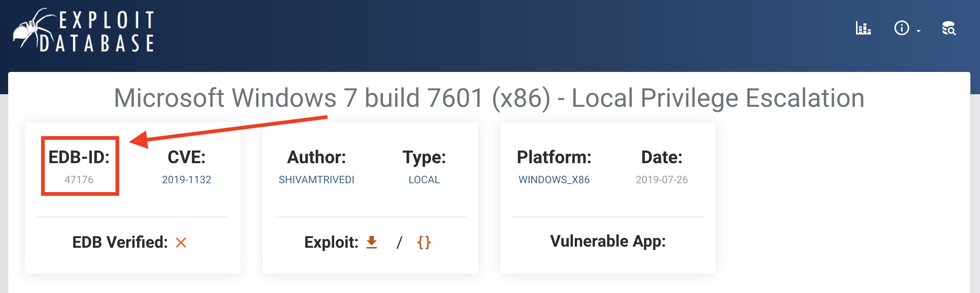Image resolution: width=980 pixels, height=293 pixels.
Task: Click the Exploit label text
Action: pyautogui.click(x=331, y=242)
